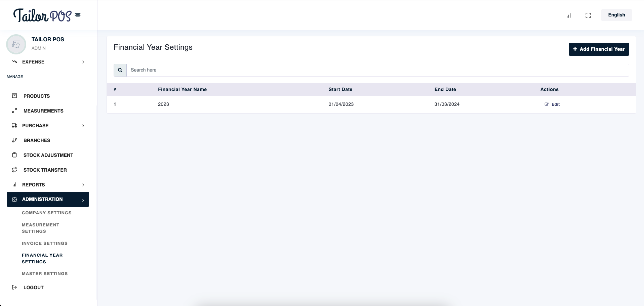Click the hamburger menu icon beside logo
The width and height of the screenshot is (644, 306).
point(78,15)
